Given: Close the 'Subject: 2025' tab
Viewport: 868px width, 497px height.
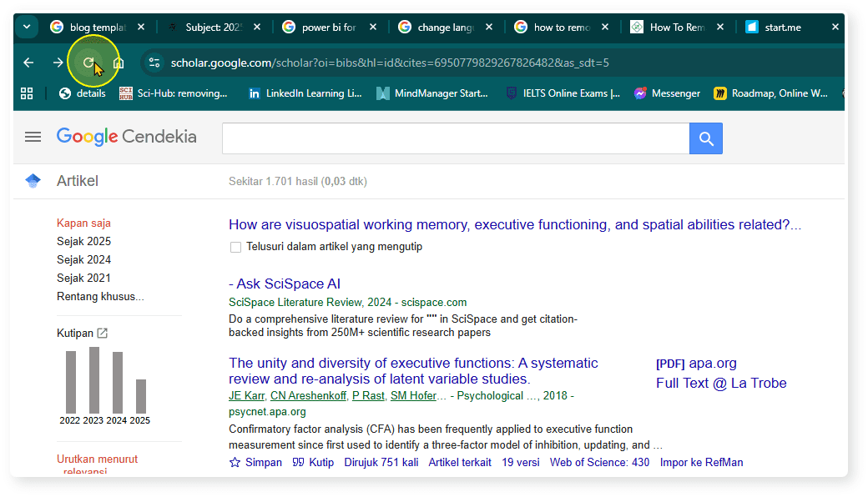Looking at the screenshot, I should (x=257, y=27).
